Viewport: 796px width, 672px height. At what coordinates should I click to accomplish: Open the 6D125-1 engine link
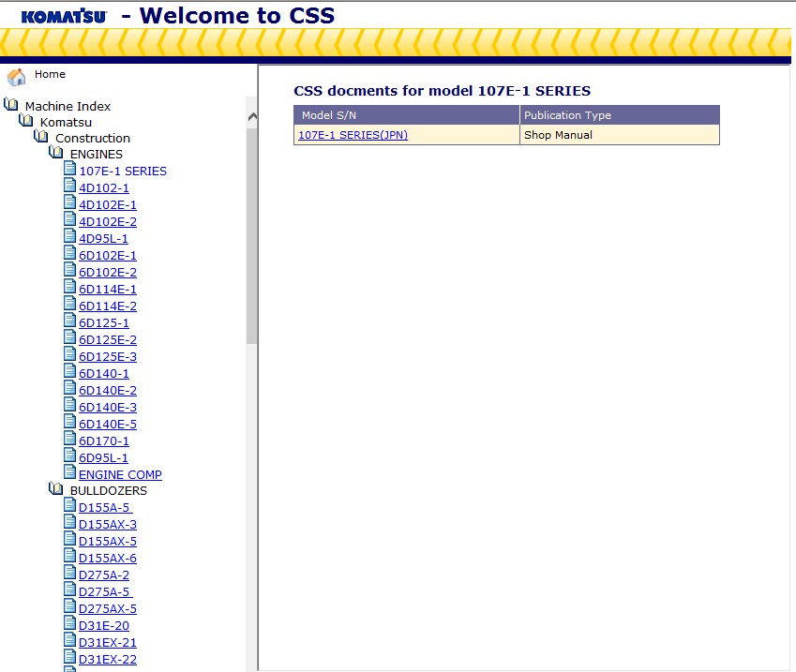(x=104, y=322)
